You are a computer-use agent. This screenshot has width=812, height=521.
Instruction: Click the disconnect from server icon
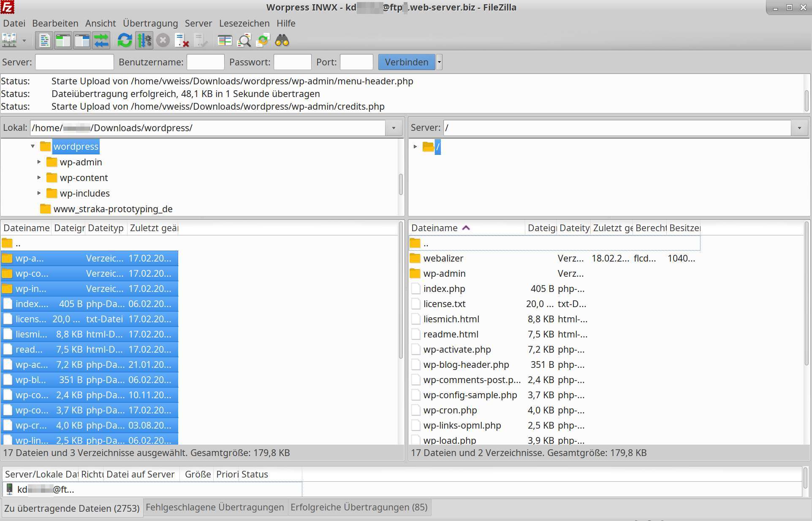(x=182, y=40)
